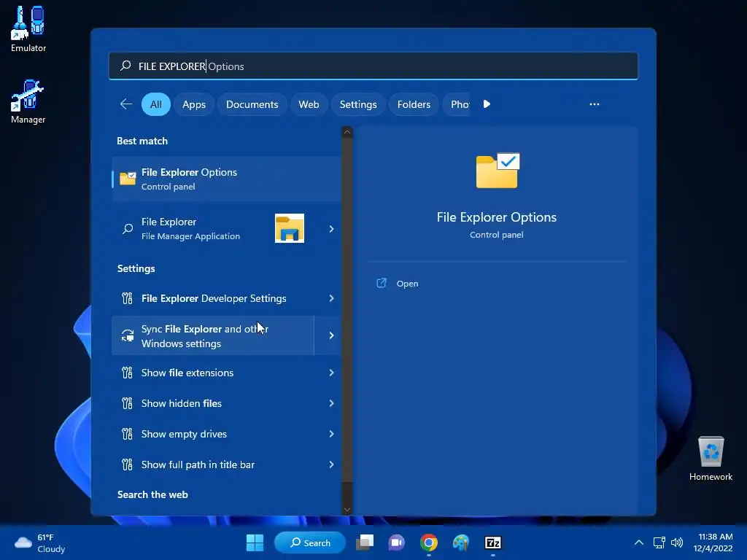Expand Show full path in title bar chevron
The image size is (747, 560).
coord(331,464)
